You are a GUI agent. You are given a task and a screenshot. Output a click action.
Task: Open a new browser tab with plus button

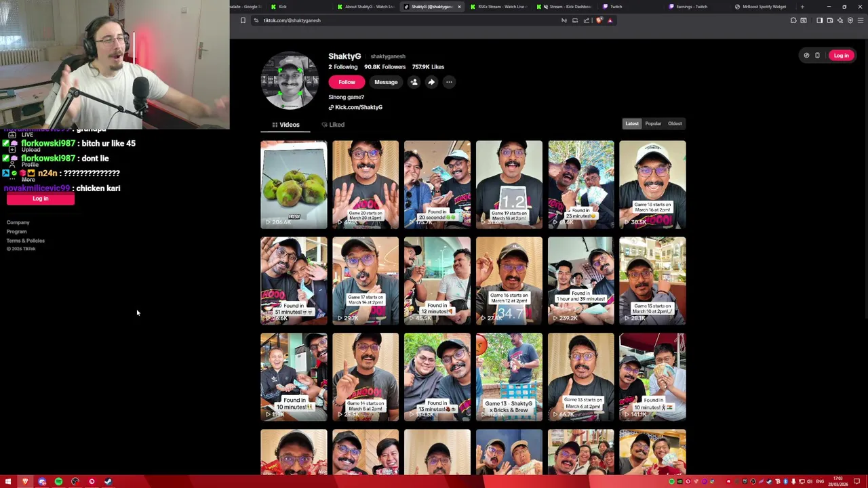tap(802, 7)
